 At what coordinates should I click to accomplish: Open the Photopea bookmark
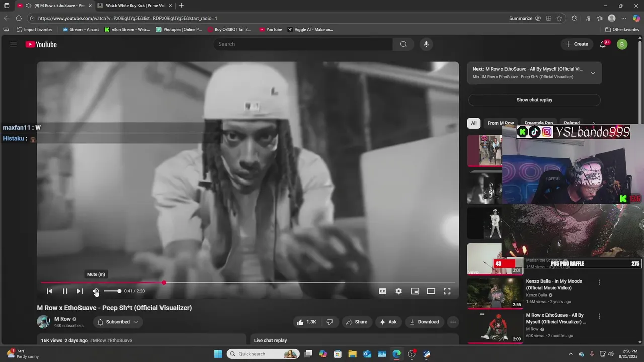coord(179,29)
